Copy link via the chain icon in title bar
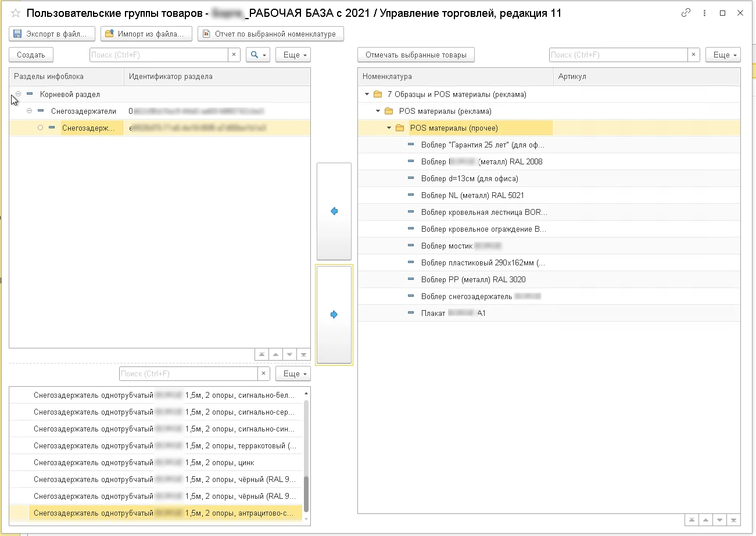756x536 pixels. (686, 13)
